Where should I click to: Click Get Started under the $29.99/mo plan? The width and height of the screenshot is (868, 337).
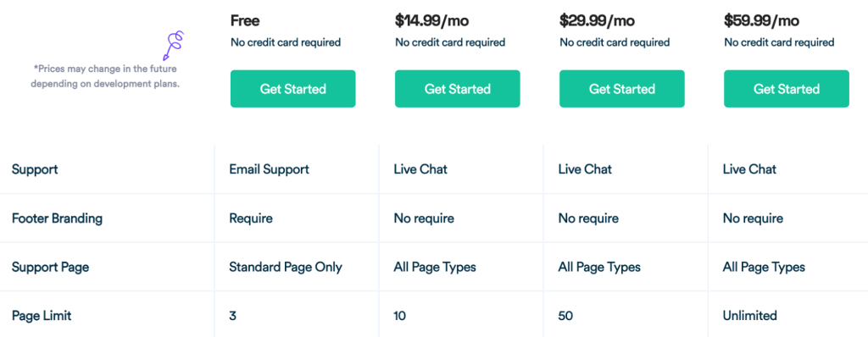click(621, 89)
